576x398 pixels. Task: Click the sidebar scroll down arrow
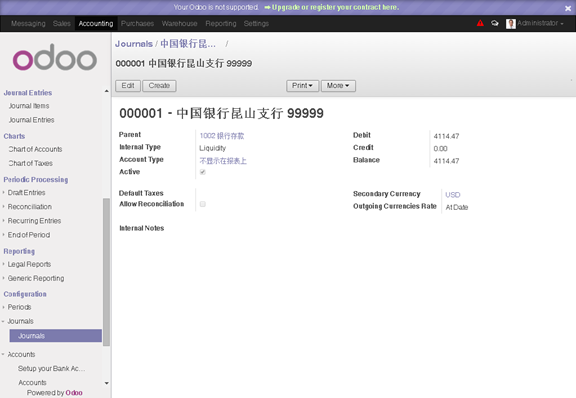[x=107, y=383]
